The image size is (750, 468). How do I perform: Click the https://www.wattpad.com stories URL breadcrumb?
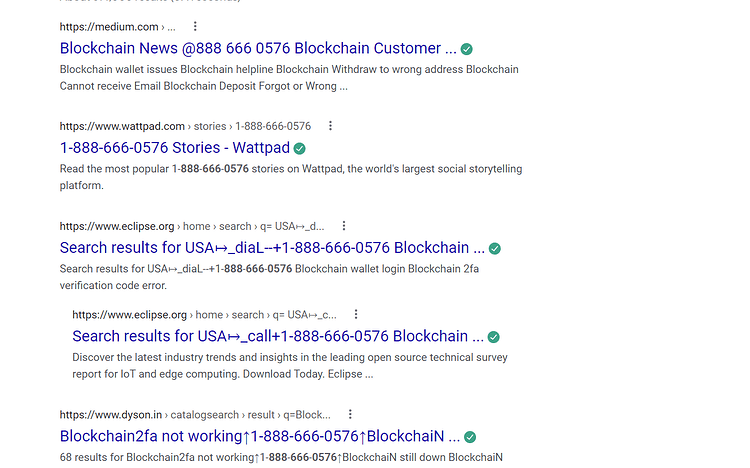pyautogui.click(x=185, y=126)
